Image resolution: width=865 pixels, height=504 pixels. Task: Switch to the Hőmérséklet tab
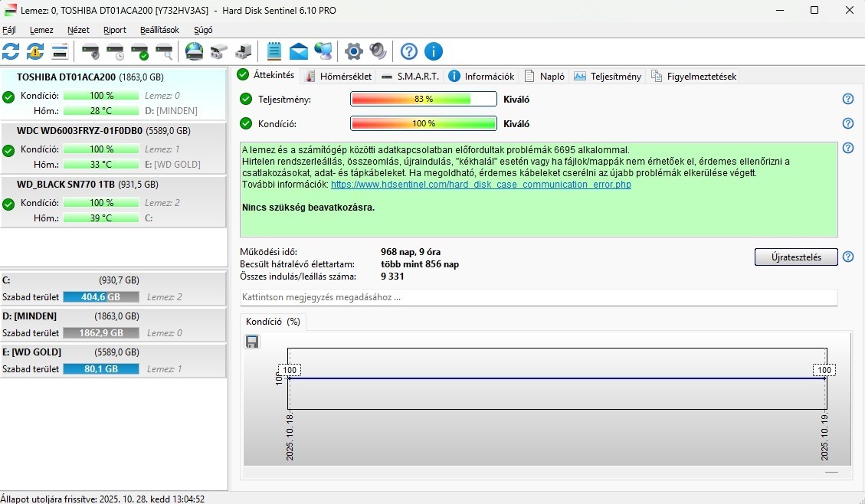pyautogui.click(x=340, y=77)
